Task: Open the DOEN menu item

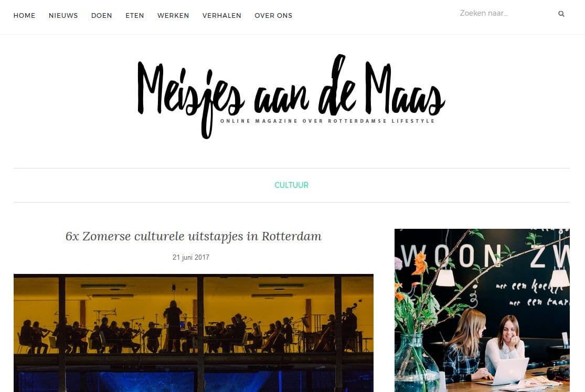Action: click(x=101, y=16)
